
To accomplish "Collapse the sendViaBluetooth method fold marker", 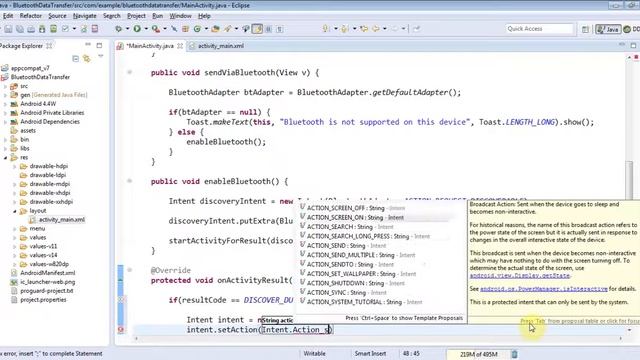I will 129,72.
